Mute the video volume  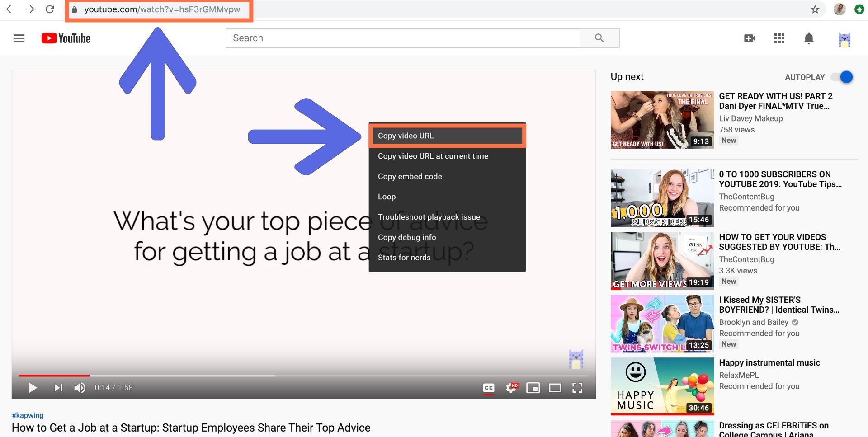tap(80, 388)
